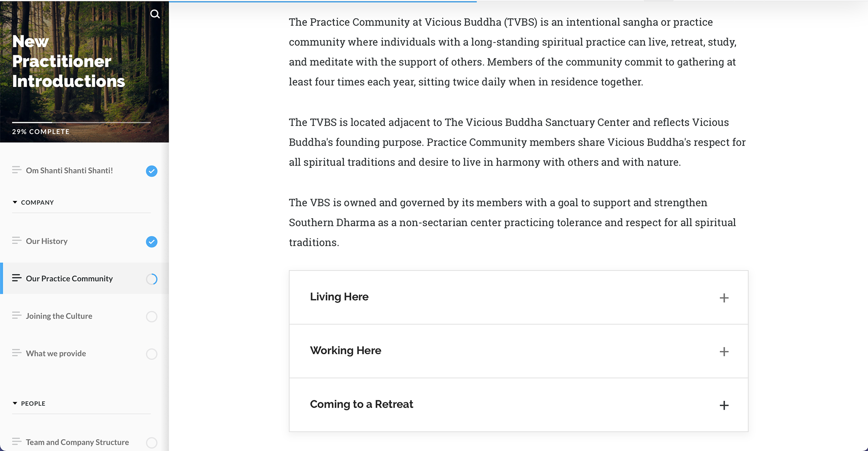Image resolution: width=868 pixels, height=451 pixels.
Task: Click the Our History completed checkmark
Action: pyautogui.click(x=151, y=242)
